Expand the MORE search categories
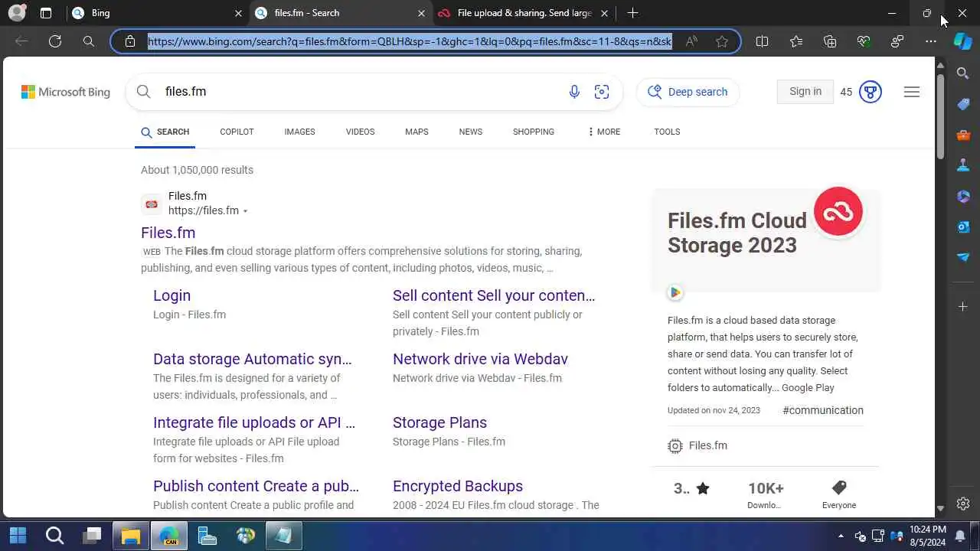This screenshot has width=980, height=551. pyautogui.click(x=603, y=132)
